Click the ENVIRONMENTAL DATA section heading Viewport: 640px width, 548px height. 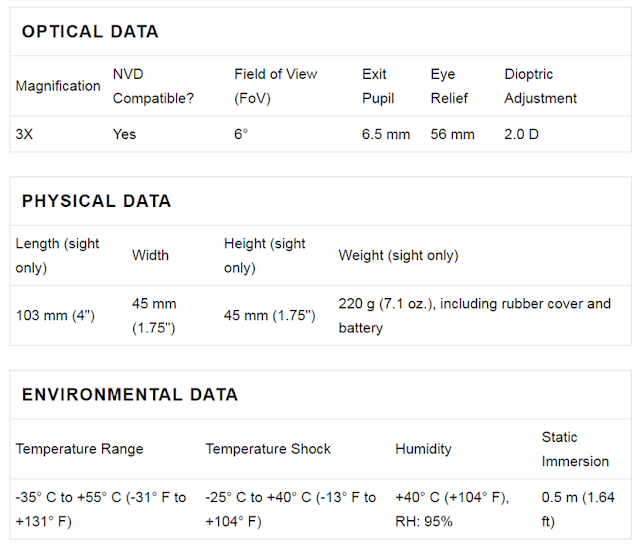[130, 394]
